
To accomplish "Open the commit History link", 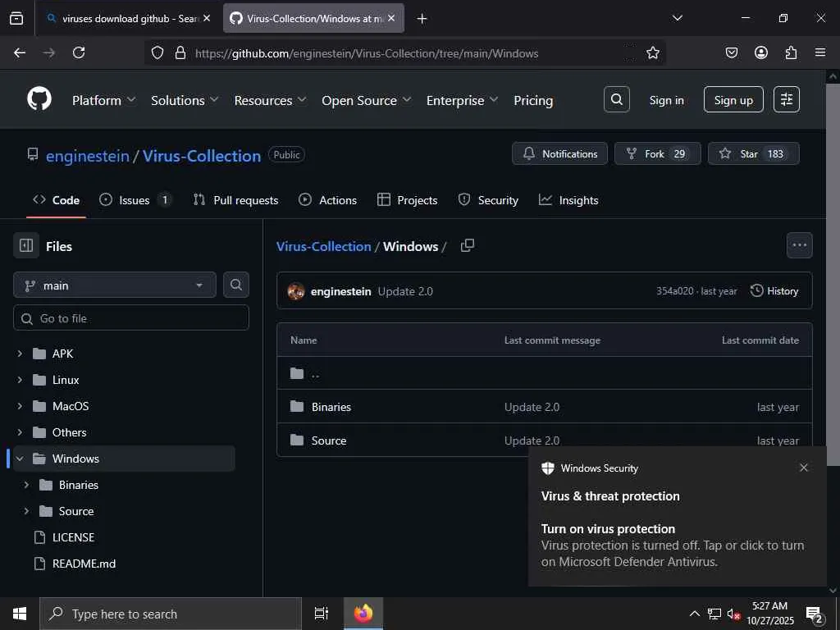I will (x=774, y=291).
